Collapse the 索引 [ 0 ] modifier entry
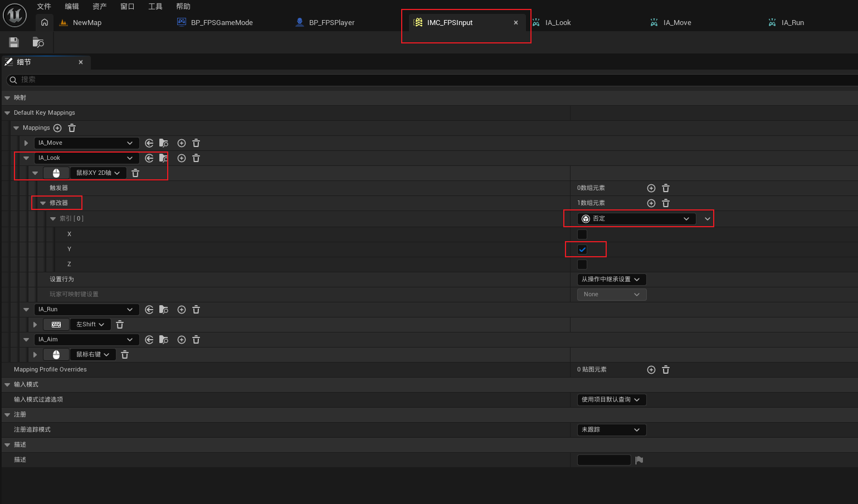The height and width of the screenshot is (504, 858). pos(53,219)
